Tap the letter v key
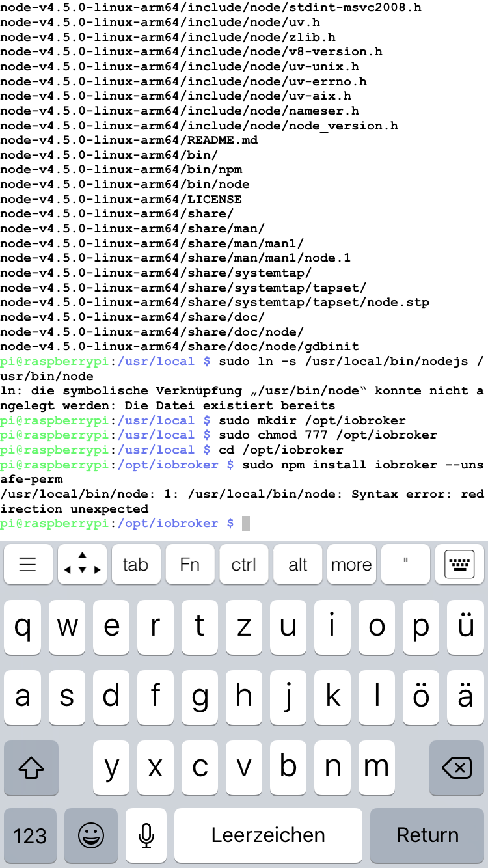 pos(244,768)
